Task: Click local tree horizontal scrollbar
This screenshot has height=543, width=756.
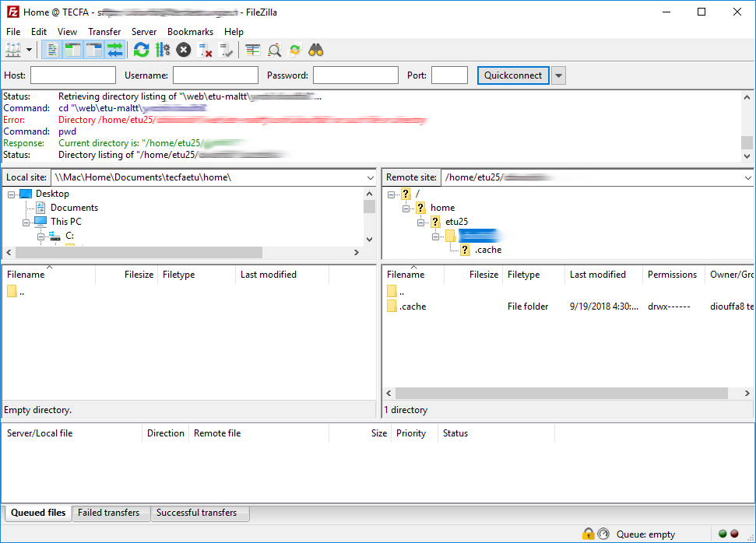Action: point(139,253)
